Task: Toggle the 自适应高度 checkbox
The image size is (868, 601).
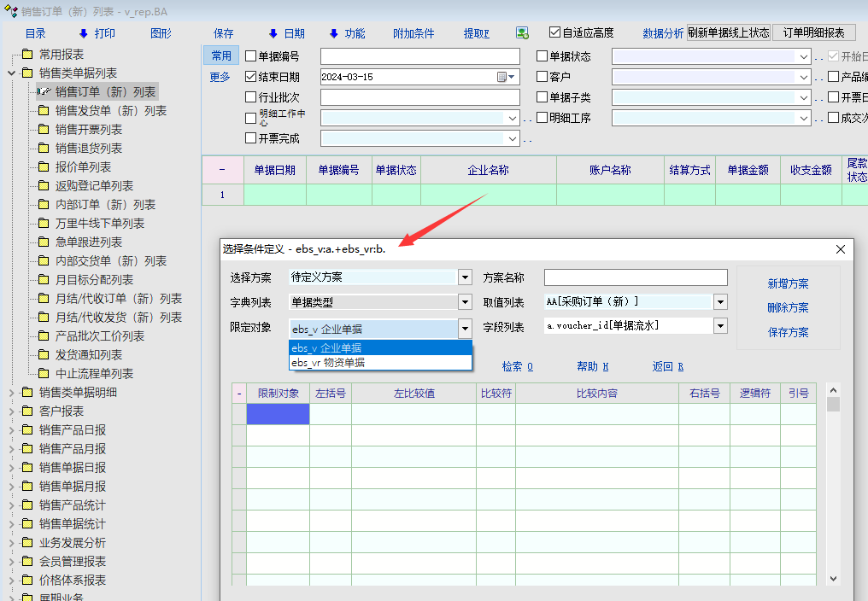Action: [554, 32]
